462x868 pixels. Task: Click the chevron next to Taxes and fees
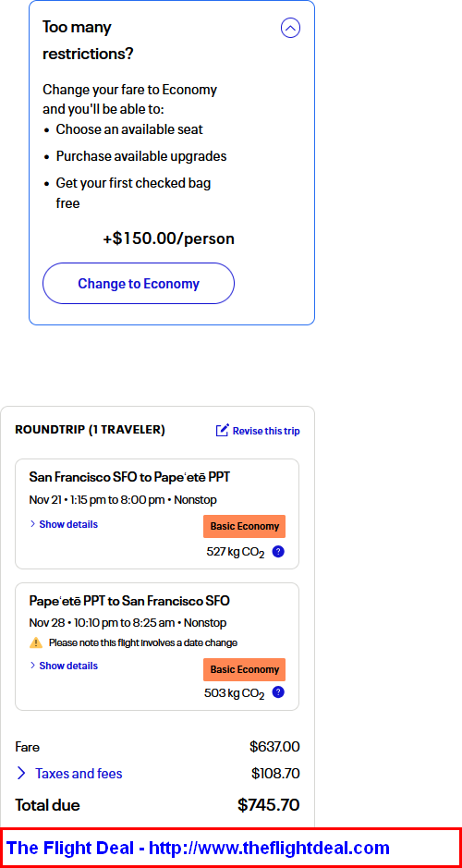[21, 774]
